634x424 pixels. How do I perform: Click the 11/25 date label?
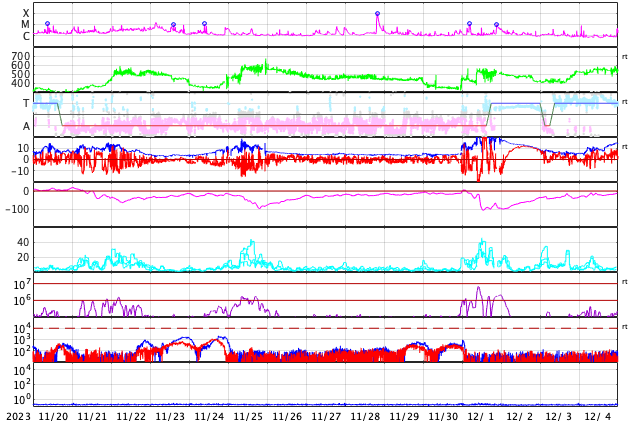(x=248, y=416)
